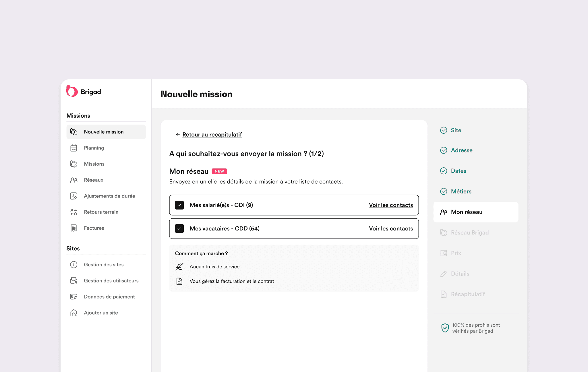Click the Brigad logo icon
This screenshot has width=588, height=372.
pyautogui.click(x=72, y=91)
